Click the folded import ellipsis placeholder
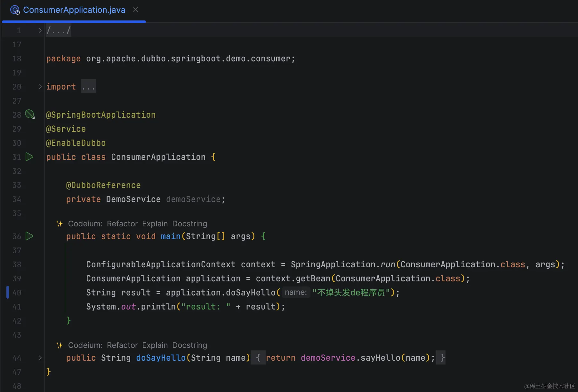This screenshot has height=392, width=578. (88, 87)
